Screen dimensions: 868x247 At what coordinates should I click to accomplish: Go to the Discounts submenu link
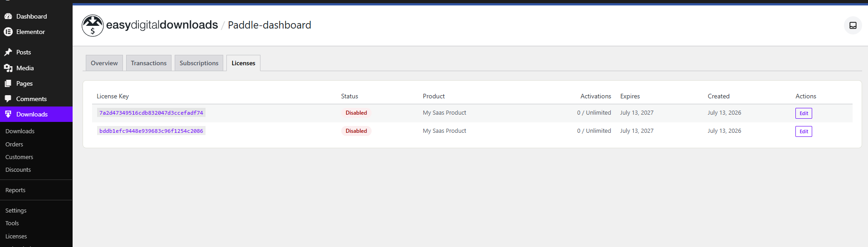click(x=18, y=170)
